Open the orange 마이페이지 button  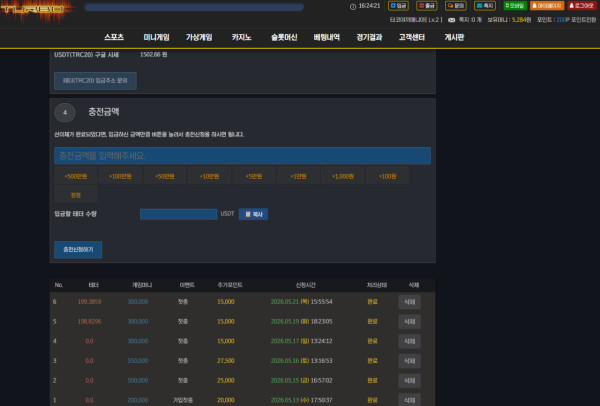coord(547,6)
